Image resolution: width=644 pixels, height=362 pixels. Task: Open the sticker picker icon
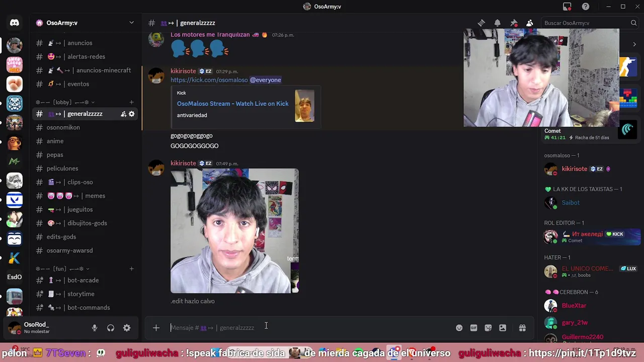tap(488, 328)
